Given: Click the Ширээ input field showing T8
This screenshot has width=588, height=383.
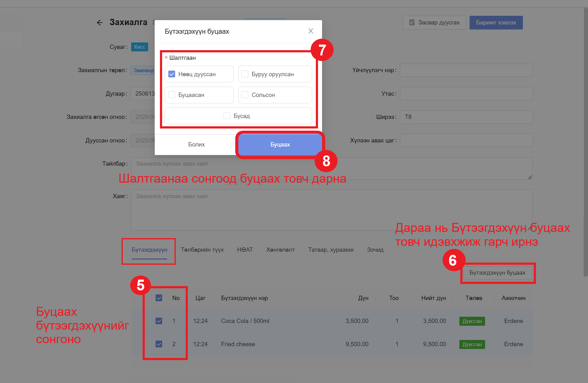Looking at the screenshot, I should [x=466, y=117].
